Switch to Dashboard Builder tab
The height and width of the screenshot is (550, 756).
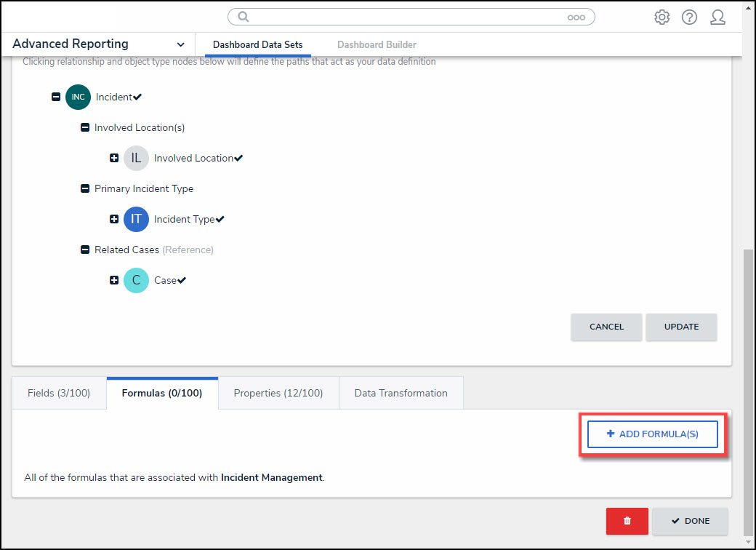click(x=377, y=44)
